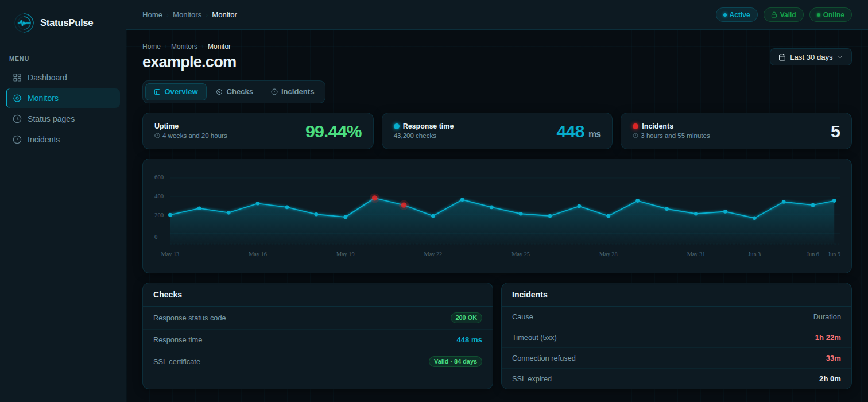868x402 pixels.
Task: Select the Monitors target icon in sidebar
Action: 17,98
